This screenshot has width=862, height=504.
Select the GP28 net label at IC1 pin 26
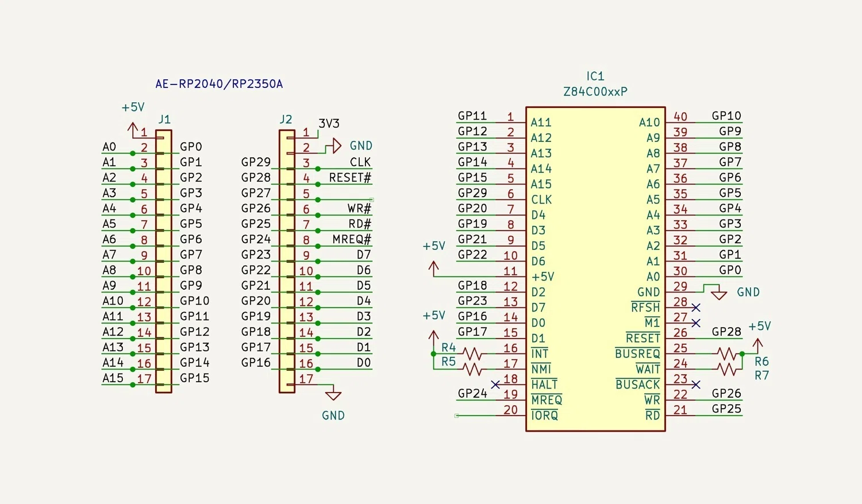(726, 332)
